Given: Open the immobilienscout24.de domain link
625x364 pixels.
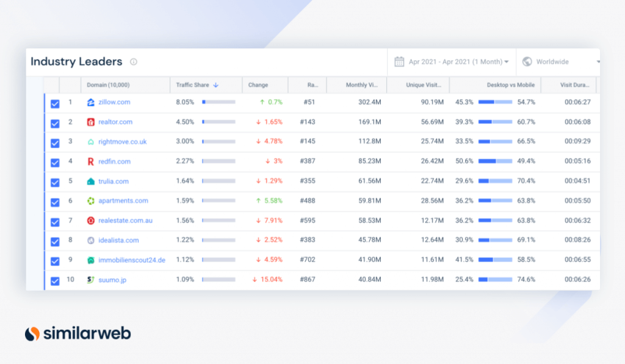Looking at the screenshot, I should [132, 260].
